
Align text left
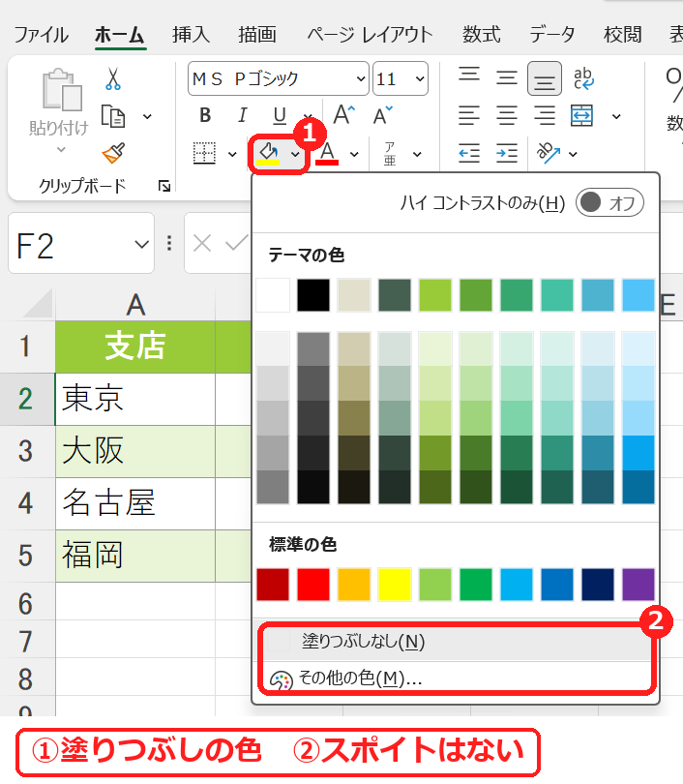point(469,115)
